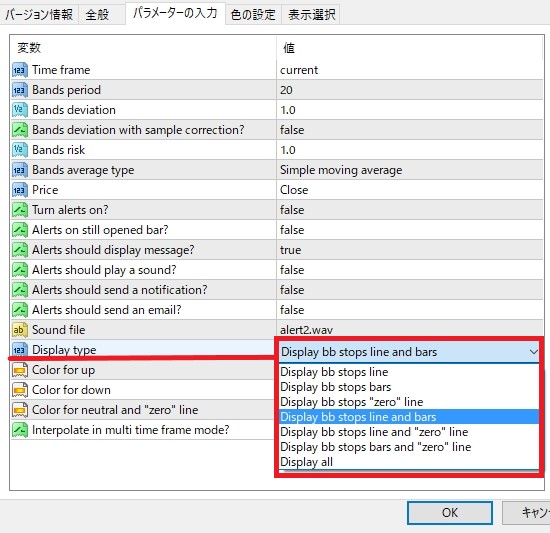Edit Sound file value alert2.wav
550x533 pixels.
point(410,329)
